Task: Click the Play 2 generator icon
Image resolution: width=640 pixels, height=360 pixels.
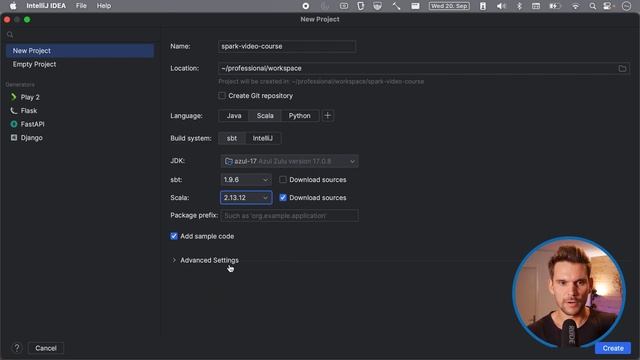Action: pos(13,97)
